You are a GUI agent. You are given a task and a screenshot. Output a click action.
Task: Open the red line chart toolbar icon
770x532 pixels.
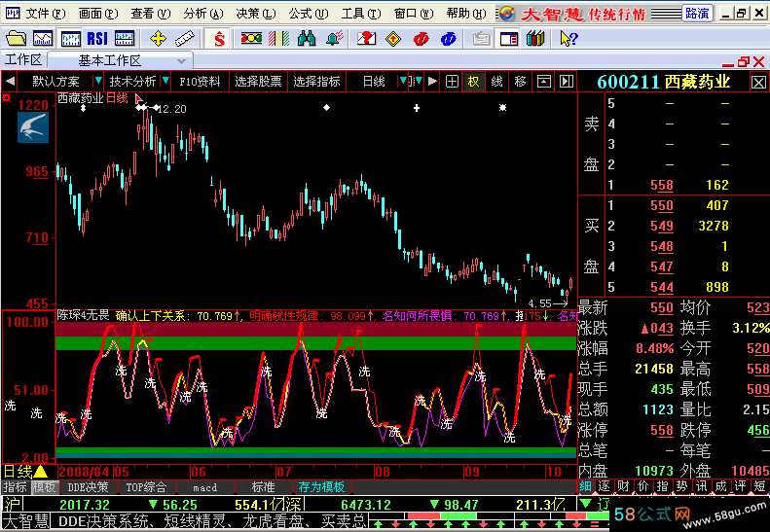(43, 38)
